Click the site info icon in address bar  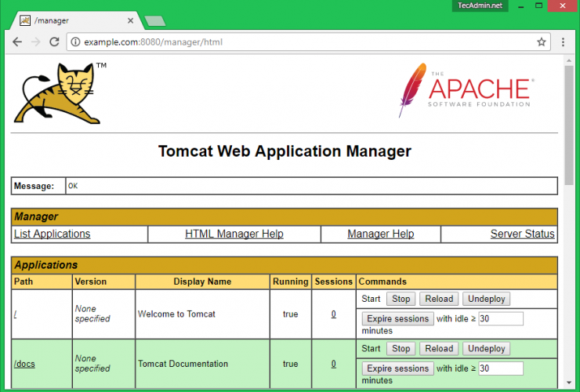[75, 42]
